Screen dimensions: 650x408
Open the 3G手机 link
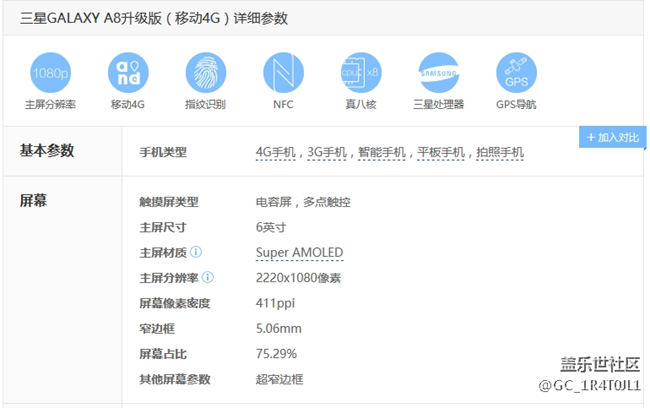(x=326, y=152)
